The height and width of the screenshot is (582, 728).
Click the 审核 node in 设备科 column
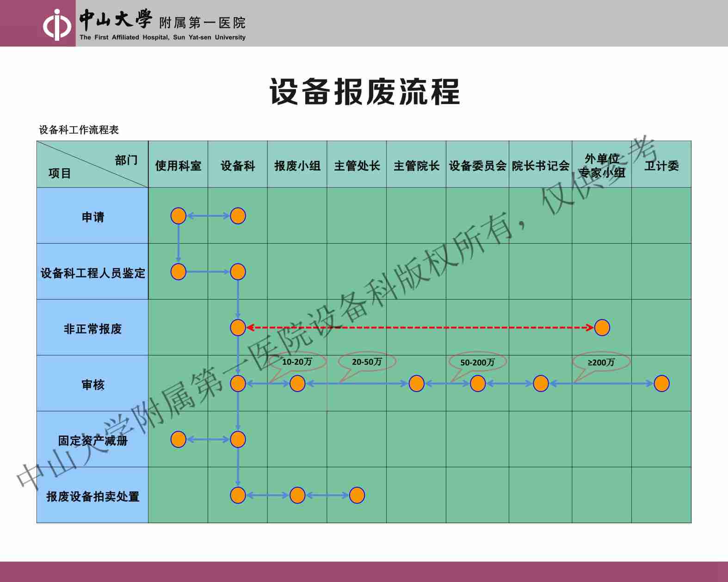(238, 384)
